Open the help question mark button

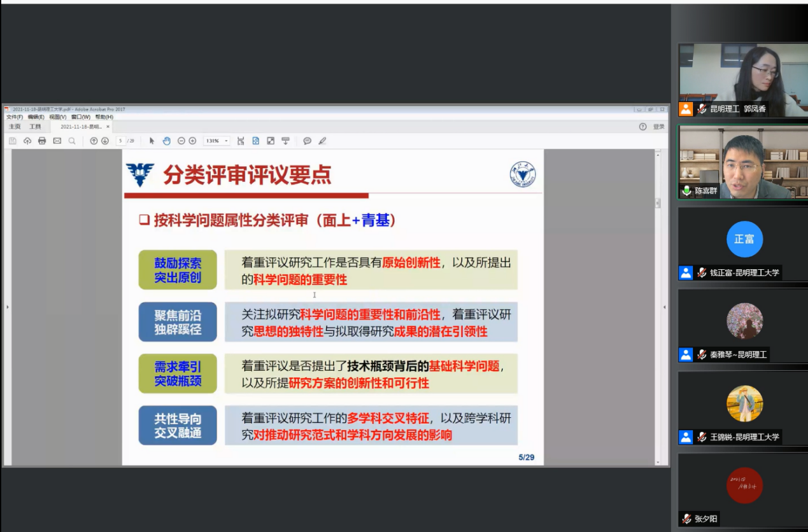click(642, 127)
